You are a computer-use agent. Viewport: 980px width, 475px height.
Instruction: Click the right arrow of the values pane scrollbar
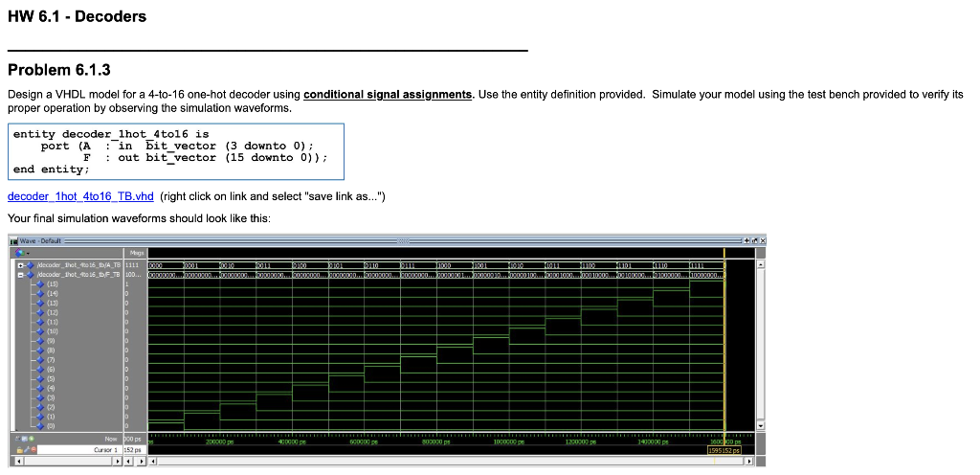click(142, 462)
